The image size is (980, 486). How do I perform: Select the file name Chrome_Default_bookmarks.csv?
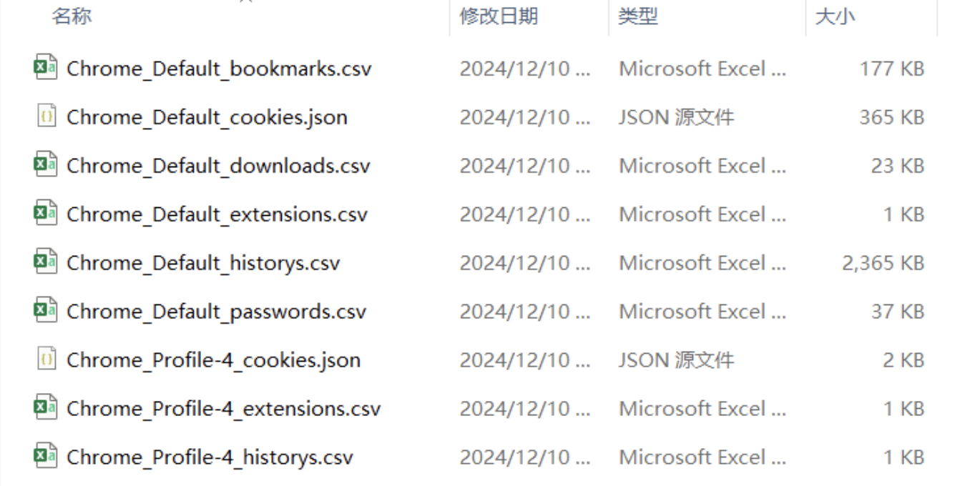(219, 69)
